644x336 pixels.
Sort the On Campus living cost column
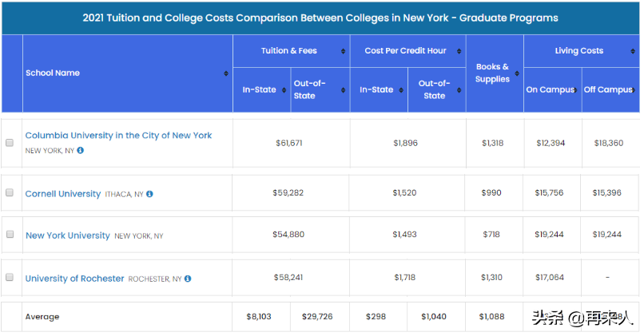click(575, 90)
